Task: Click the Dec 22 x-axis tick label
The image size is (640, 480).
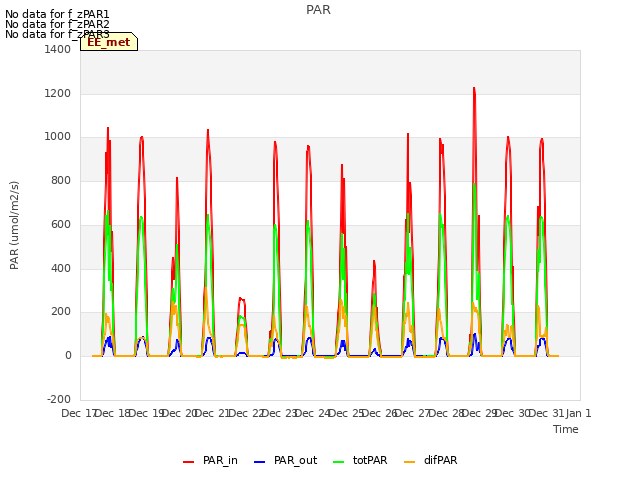Action: (x=246, y=413)
